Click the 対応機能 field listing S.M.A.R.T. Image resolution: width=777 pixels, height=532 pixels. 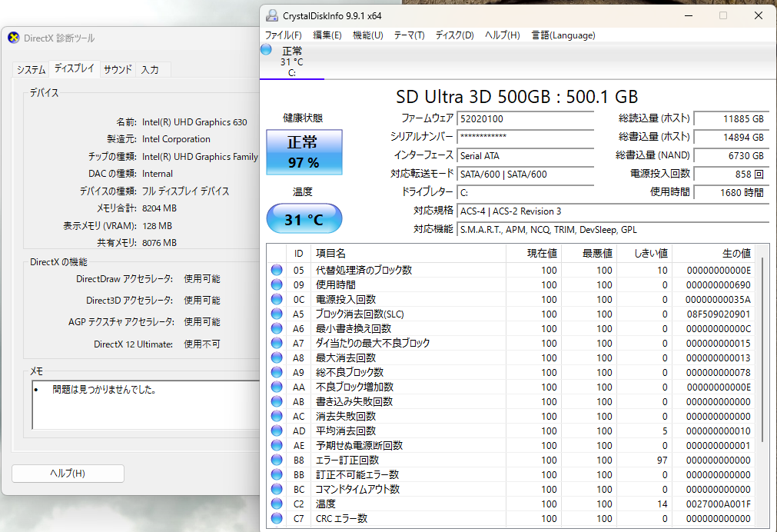[x=613, y=230]
